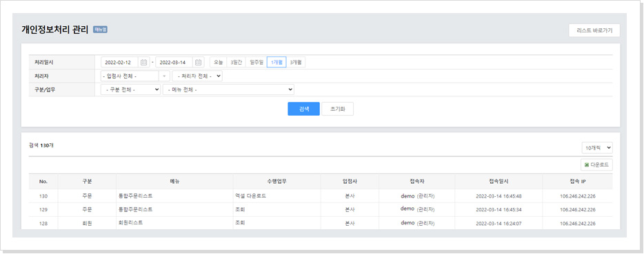Open the 처리자 전체 dropdown
644x254 pixels.
[197, 76]
